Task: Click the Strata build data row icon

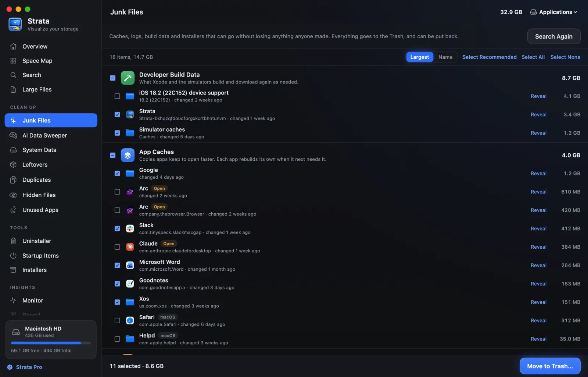Action: (x=130, y=115)
